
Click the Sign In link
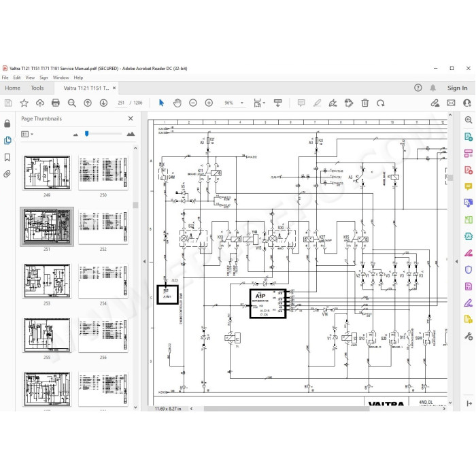click(457, 88)
